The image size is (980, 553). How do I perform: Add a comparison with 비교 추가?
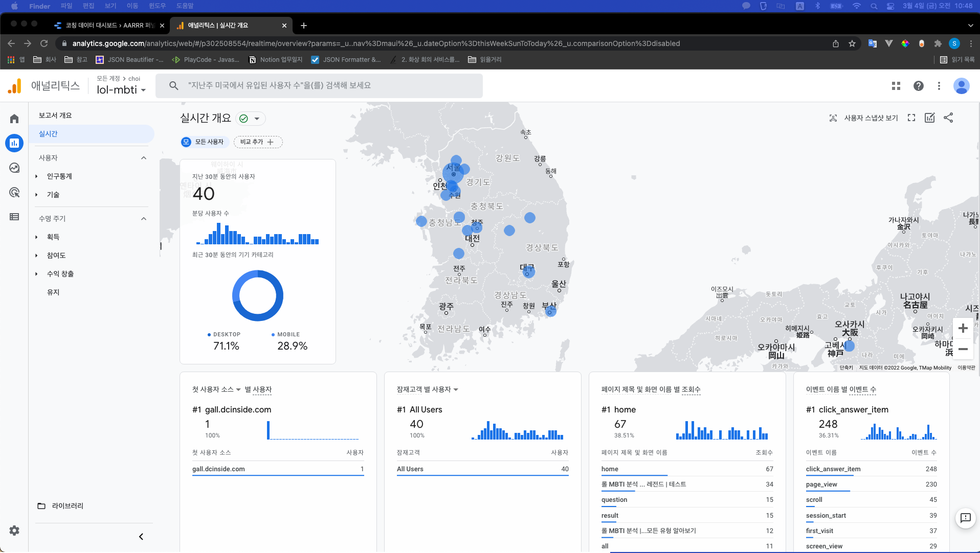(x=257, y=142)
